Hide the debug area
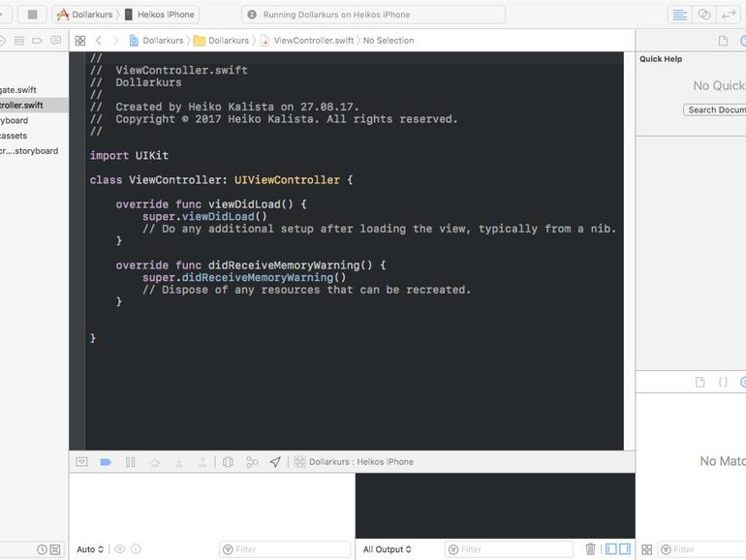This screenshot has height=560, width=746. coord(81,461)
